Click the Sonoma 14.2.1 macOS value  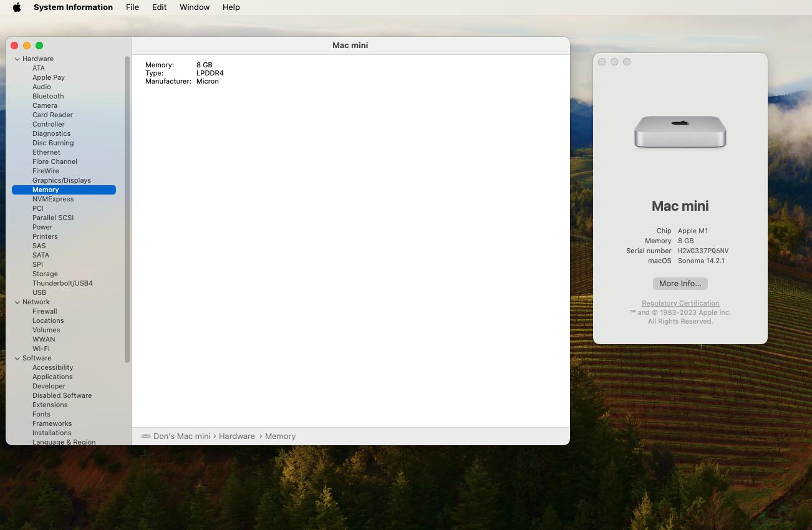(x=701, y=261)
